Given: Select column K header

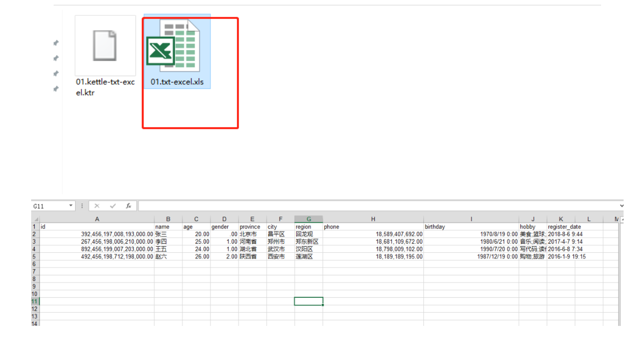Looking at the screenshot, I should (x=561, y=219).
